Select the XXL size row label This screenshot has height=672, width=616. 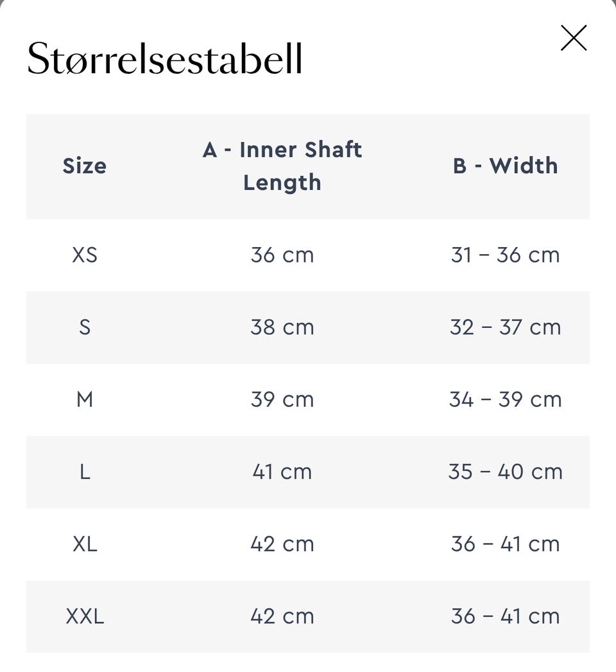coord(85,616)
